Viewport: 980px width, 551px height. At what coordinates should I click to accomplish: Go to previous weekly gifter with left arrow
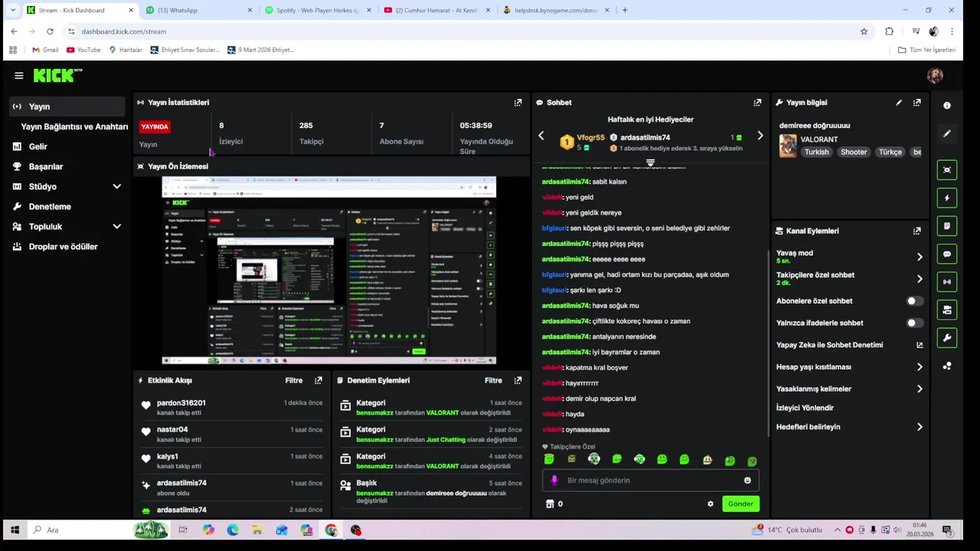(541, 135)
